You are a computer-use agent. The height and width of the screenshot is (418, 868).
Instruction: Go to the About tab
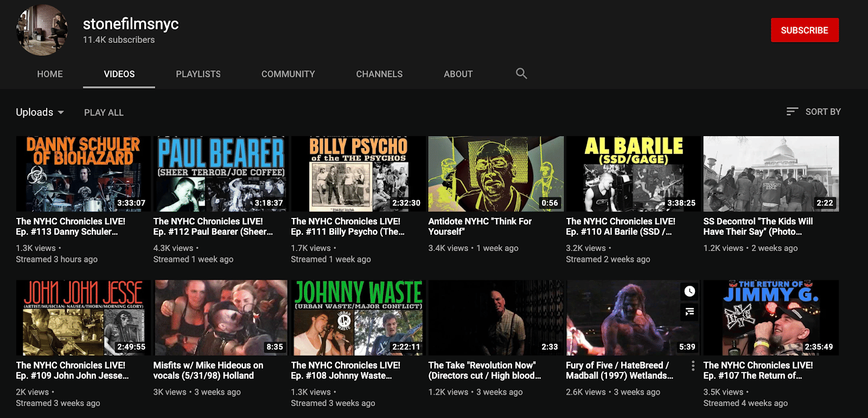(458, 74)
